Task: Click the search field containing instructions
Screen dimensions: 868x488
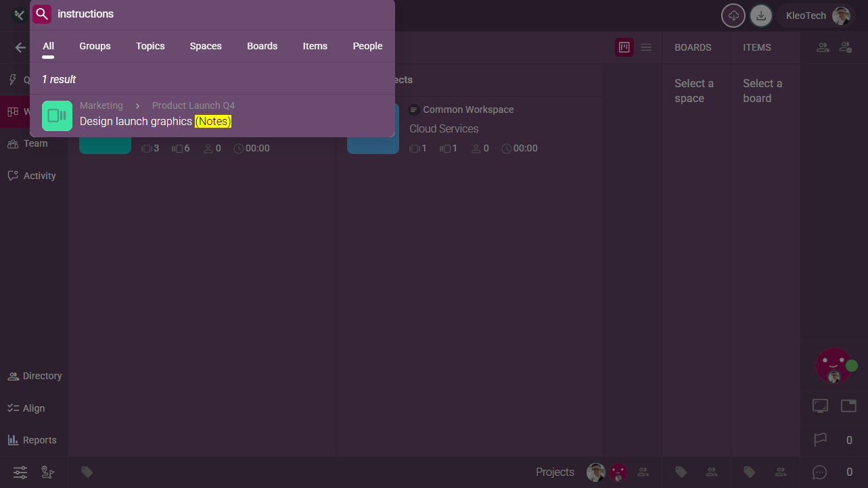Action: 216,14
